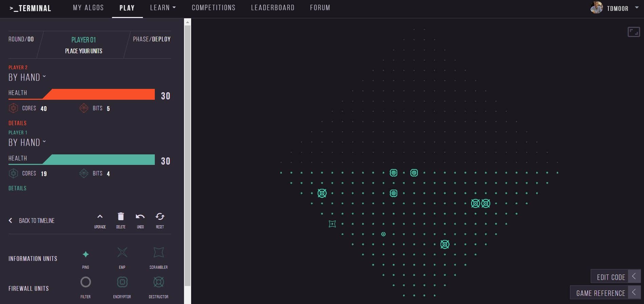
Task: Select the leftmost destructor on the board
Action: click(322, 193)
